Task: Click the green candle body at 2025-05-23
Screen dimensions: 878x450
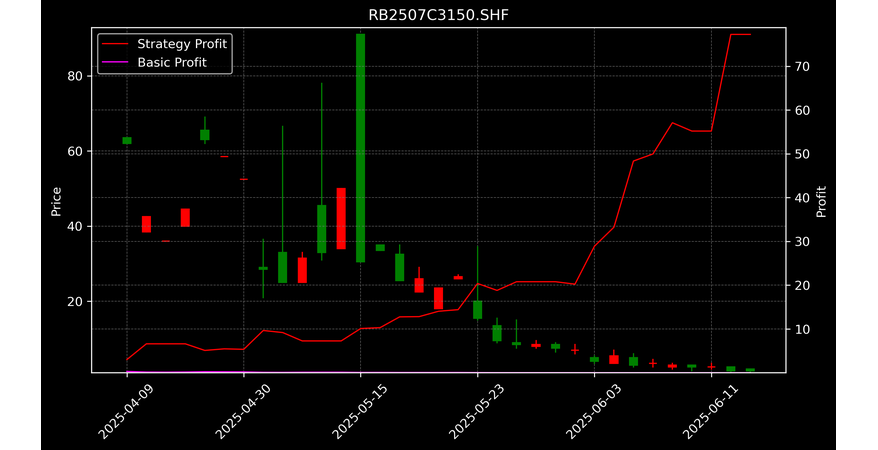Action: click(478, 310)
